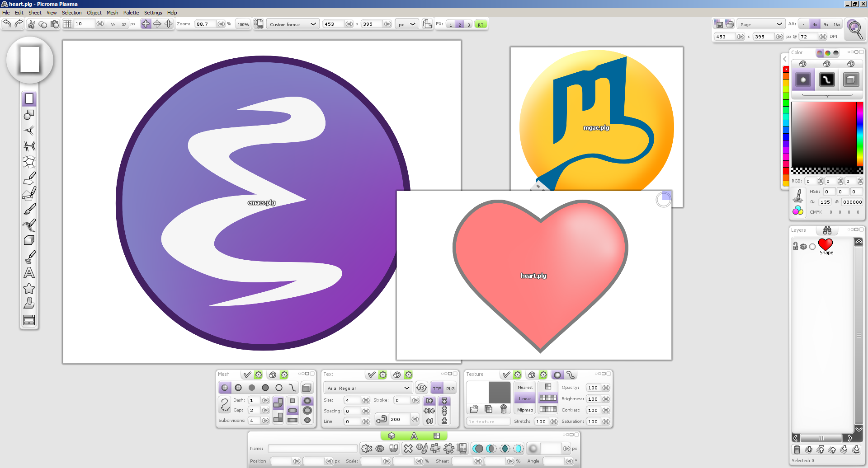The height and width of the screenshot is (468, 868).
Task: Open the Selection menu
Action: point(71,13)
